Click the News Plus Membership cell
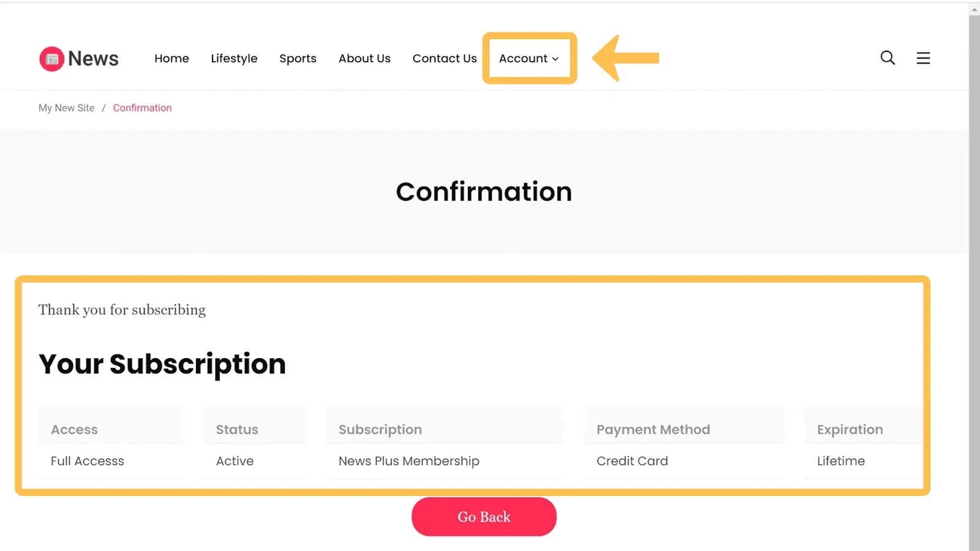The image size is (980, 551). pyautogui.click(x=409, y=461)
